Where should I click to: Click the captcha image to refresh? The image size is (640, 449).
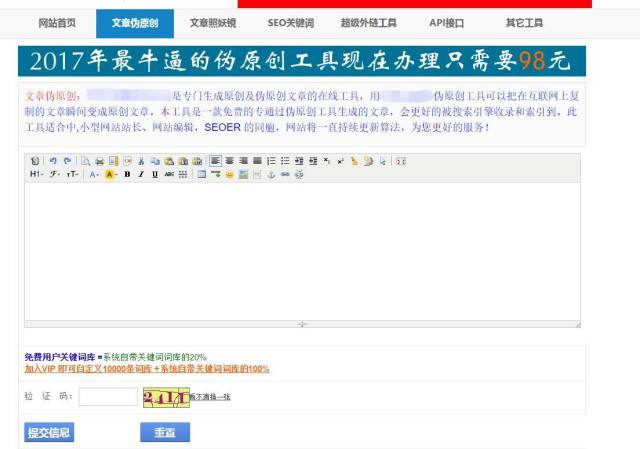167,397
